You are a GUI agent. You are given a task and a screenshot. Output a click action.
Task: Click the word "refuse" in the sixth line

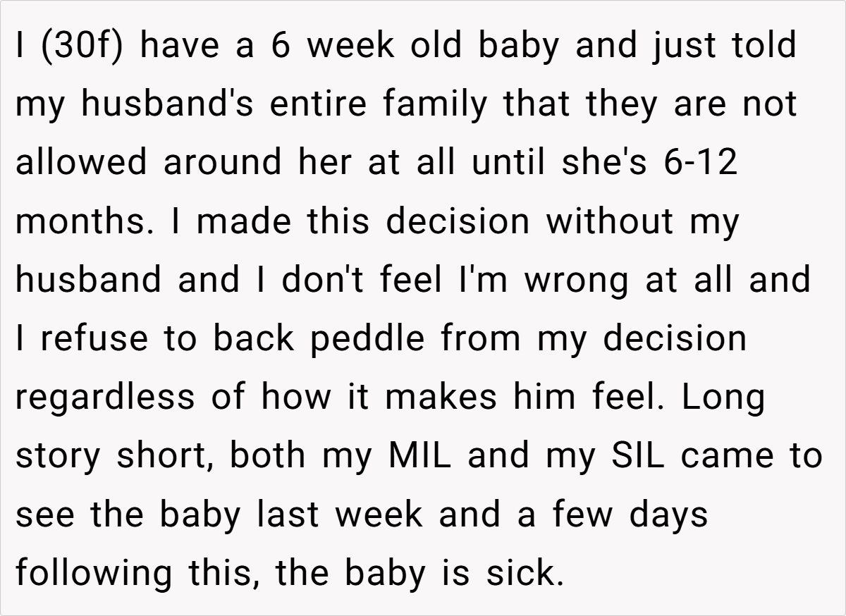[x=93, y=339]
